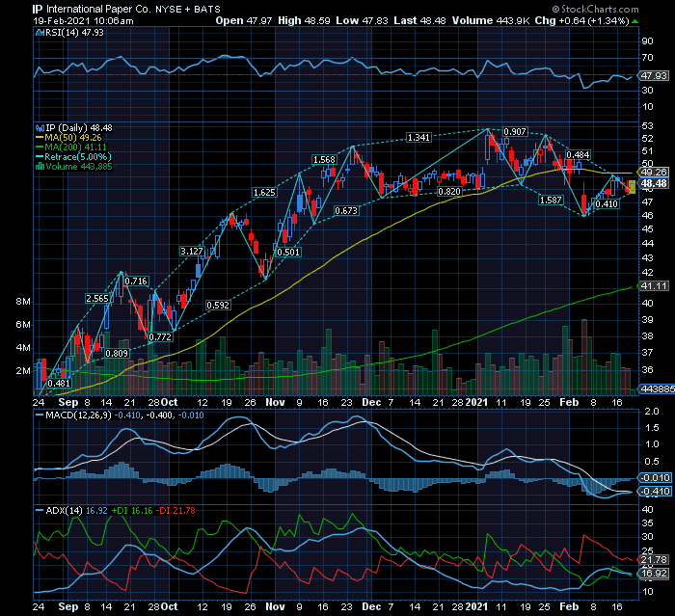Click the cyan Retrace legend line marker

coord(40,157)
